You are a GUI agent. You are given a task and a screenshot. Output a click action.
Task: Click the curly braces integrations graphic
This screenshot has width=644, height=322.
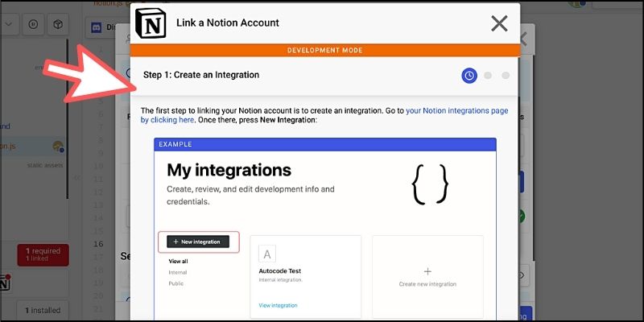click(x=430, y=184)
